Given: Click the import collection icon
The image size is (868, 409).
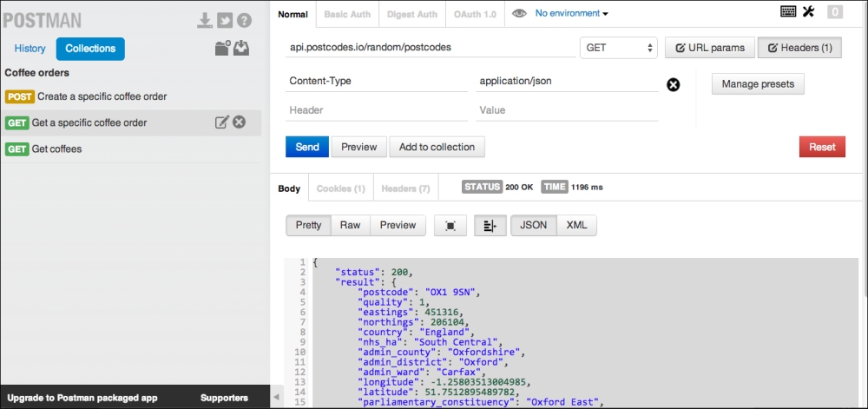Looking at the screenshot, I should 240,48.
